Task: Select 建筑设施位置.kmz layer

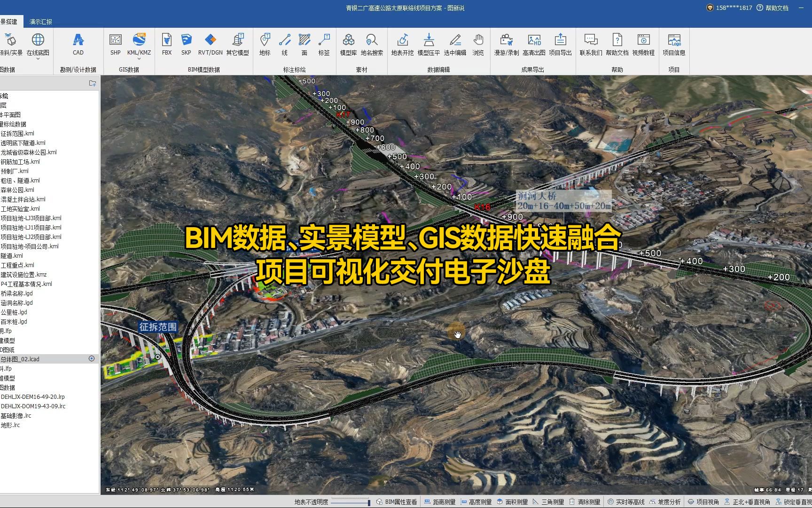Action: [x=23, y=274]
